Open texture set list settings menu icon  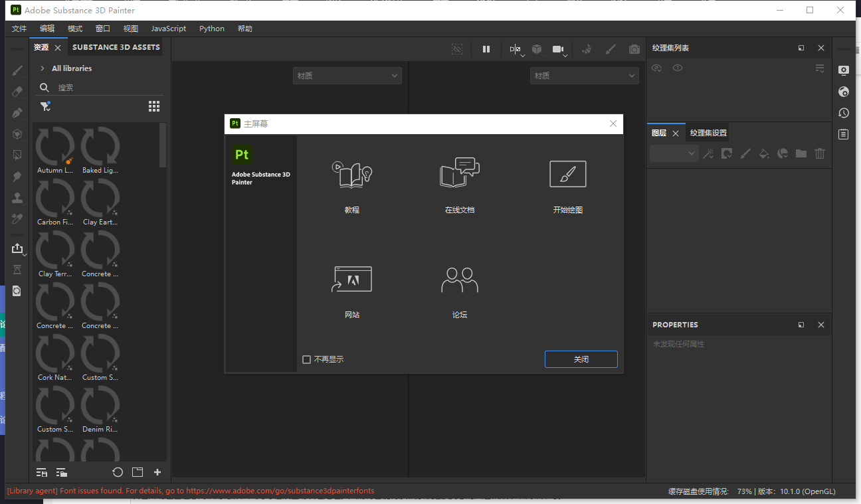point(820,68)
